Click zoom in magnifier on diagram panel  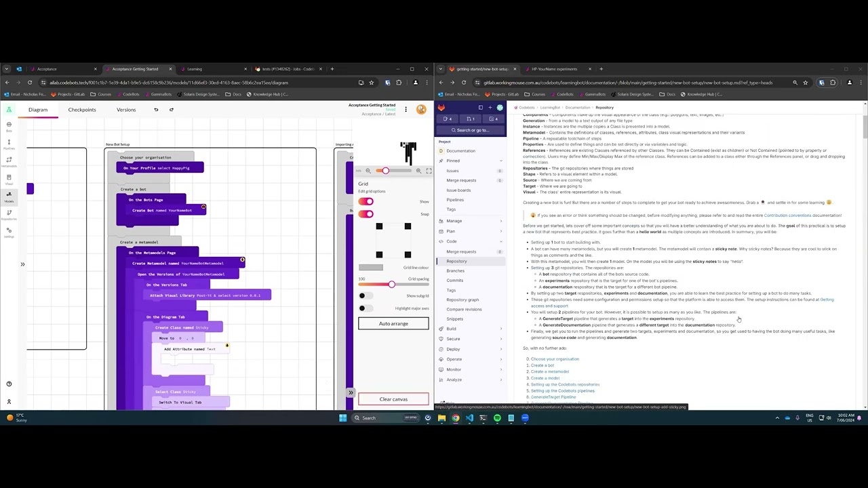tap(418, 171)
